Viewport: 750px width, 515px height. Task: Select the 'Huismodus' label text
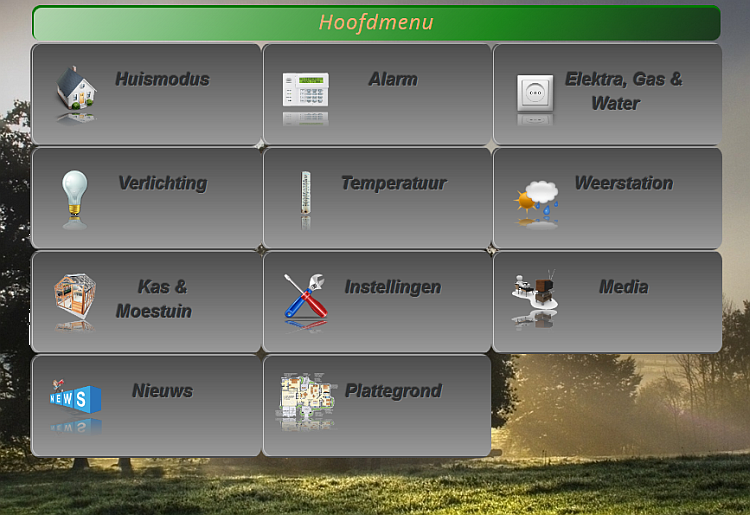pos(163,79)
